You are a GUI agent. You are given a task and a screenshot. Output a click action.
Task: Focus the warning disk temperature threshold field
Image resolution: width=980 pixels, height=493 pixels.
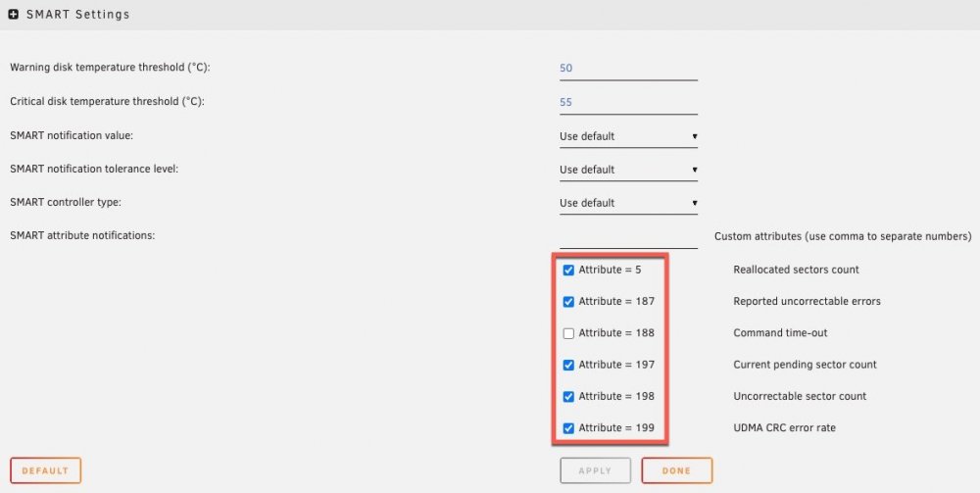coord(628,68)
